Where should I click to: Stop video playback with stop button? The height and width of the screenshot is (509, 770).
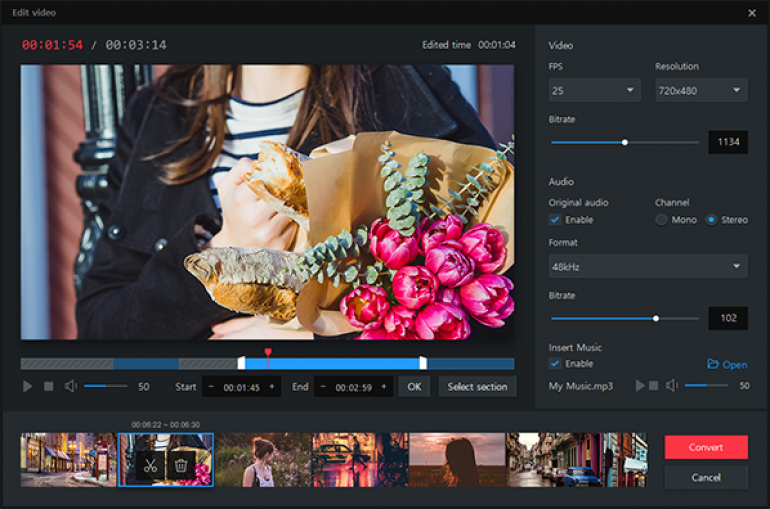49,386
